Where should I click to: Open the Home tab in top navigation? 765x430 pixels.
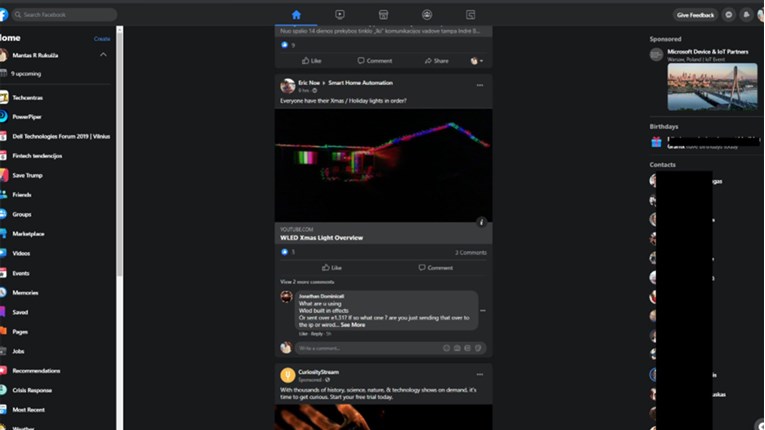tap(296, 15)
